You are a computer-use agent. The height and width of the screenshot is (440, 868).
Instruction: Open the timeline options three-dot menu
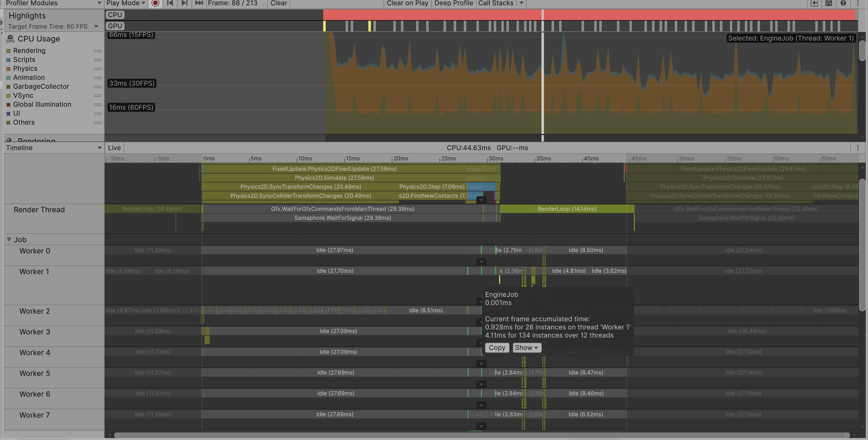pyautogui.click(x=858, y=148)
